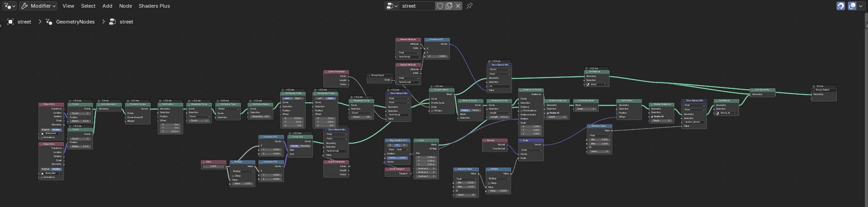Select Original mode on street_start Object Info
This screenshot has height=207, width=868.
click(x=45, y=169)
